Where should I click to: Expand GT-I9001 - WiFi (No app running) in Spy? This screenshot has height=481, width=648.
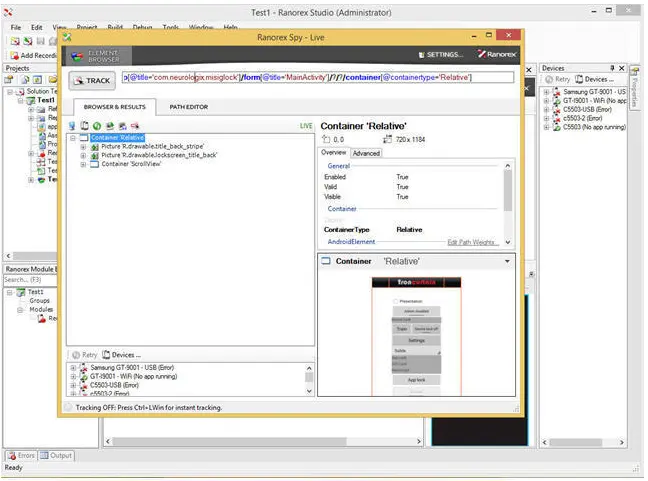(x=73, y=377)
